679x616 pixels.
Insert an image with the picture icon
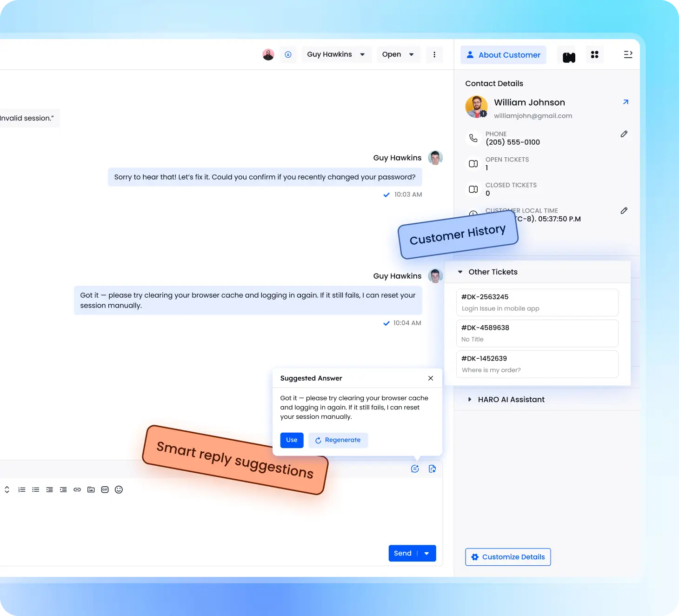91,489
